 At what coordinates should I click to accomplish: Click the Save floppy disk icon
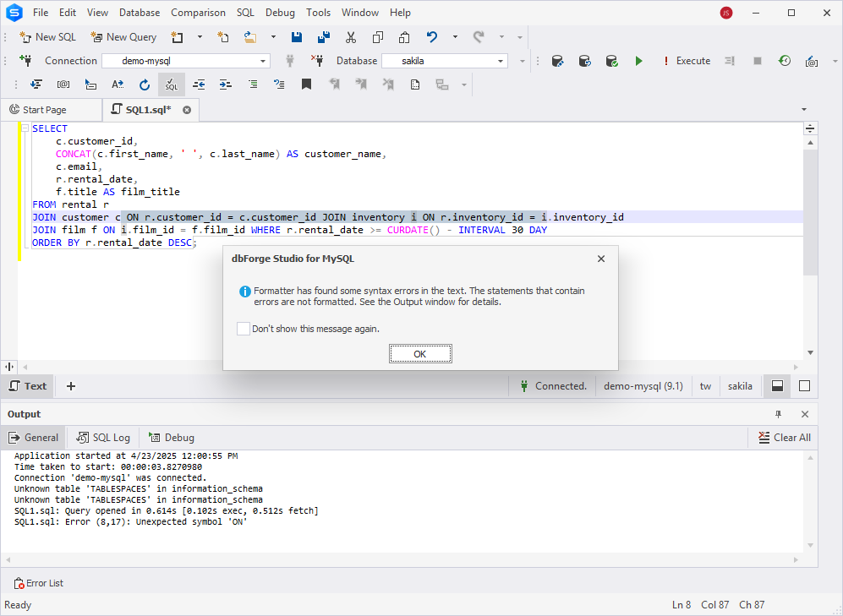[x=297, y=37]
